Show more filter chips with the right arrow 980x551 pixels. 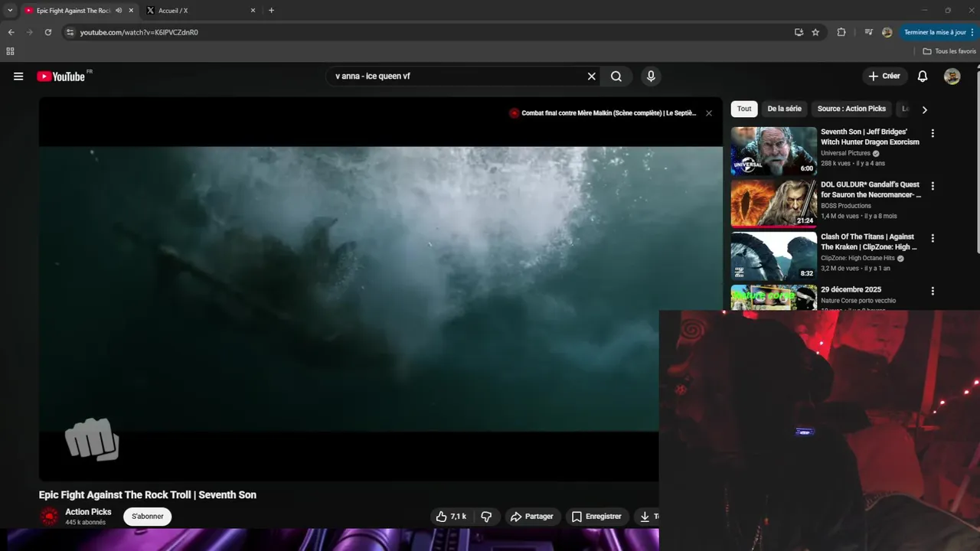pos(924,109)
